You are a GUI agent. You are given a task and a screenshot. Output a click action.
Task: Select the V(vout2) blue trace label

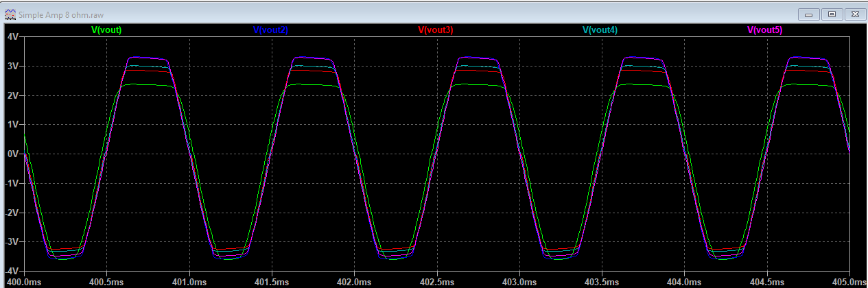click(x=270, y=30)
